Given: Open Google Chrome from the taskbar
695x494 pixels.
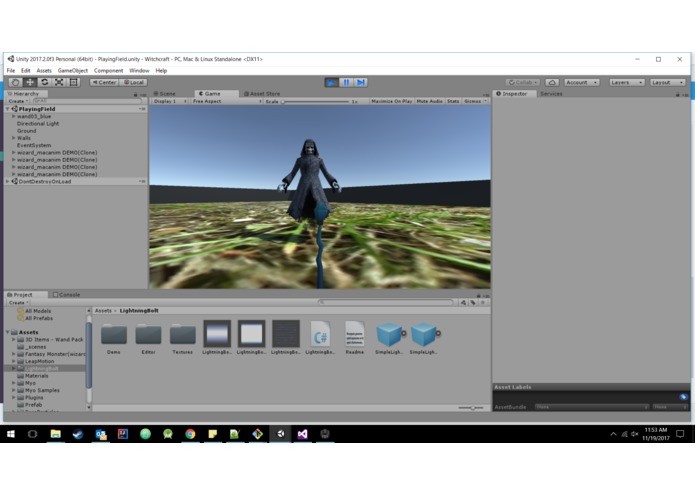Looking at the screenshot, I should tap(190, 434).
